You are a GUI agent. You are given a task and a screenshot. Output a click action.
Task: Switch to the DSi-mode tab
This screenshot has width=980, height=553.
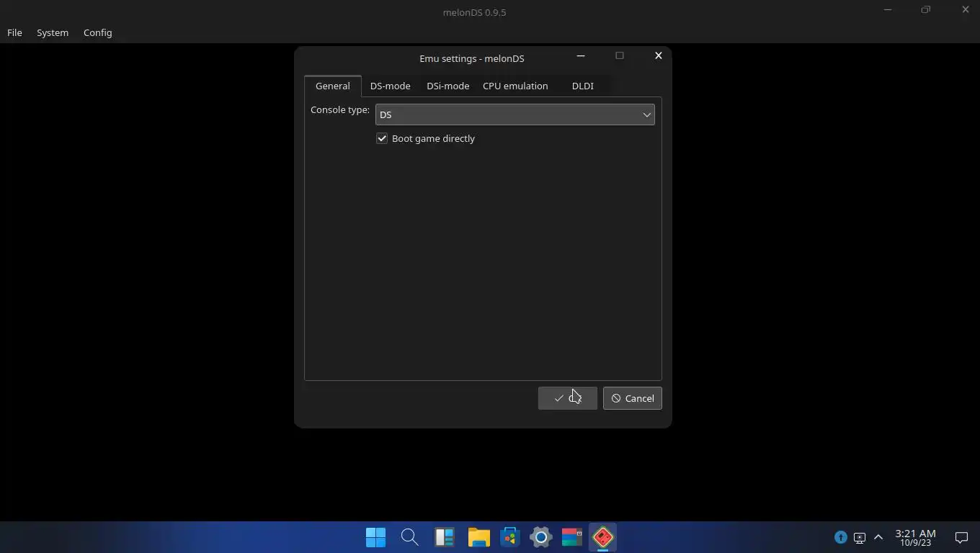(447, 86)
